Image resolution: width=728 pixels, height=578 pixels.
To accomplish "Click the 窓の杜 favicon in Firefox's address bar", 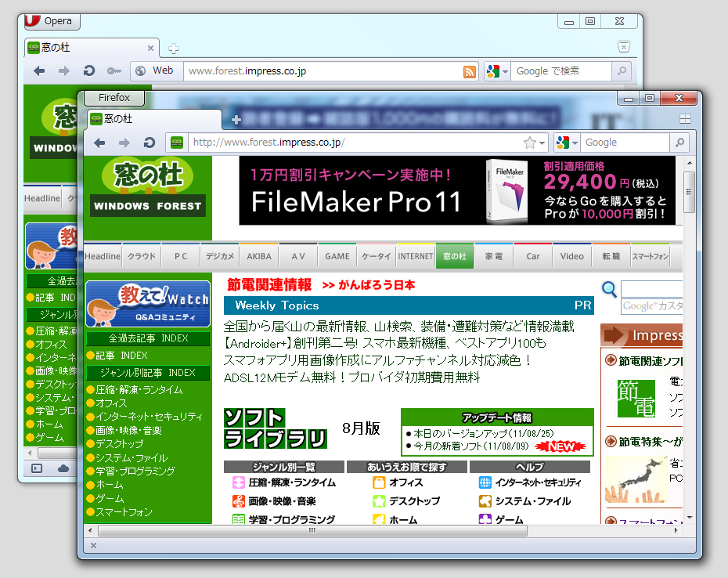I will click(x=177, y=143).
